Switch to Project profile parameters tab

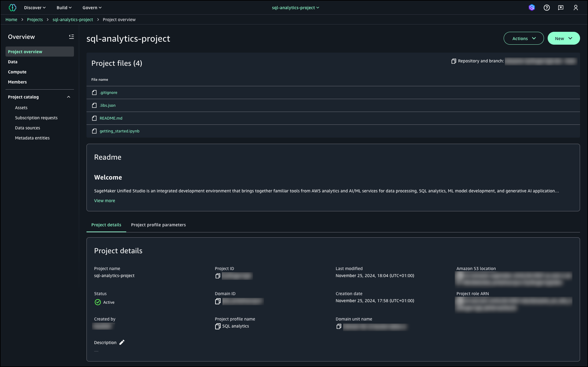(158, 225)
